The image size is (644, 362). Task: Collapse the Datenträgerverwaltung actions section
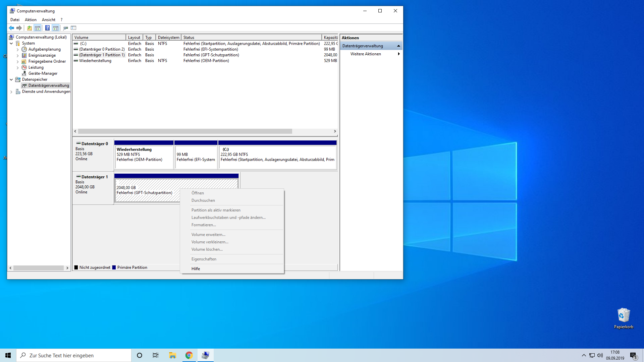pos(398,46)
